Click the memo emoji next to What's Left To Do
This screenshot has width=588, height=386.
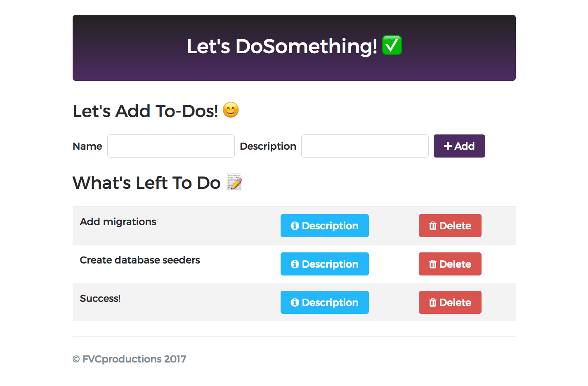[234, 182]
